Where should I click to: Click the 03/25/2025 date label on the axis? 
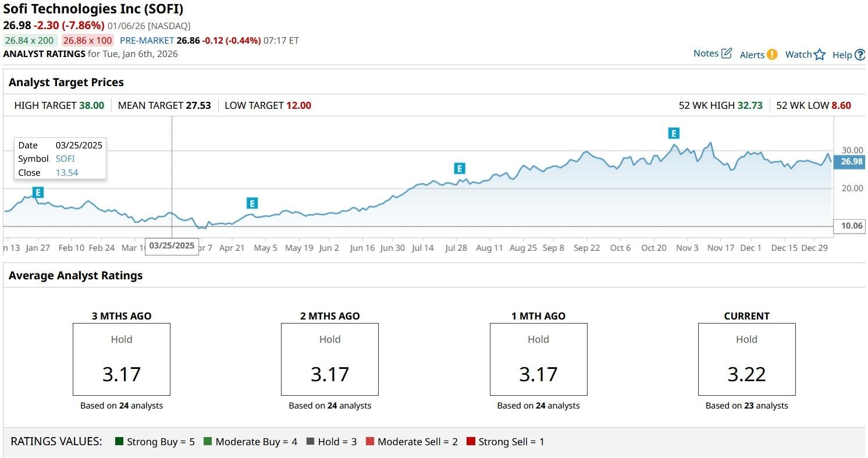point(172,246)
